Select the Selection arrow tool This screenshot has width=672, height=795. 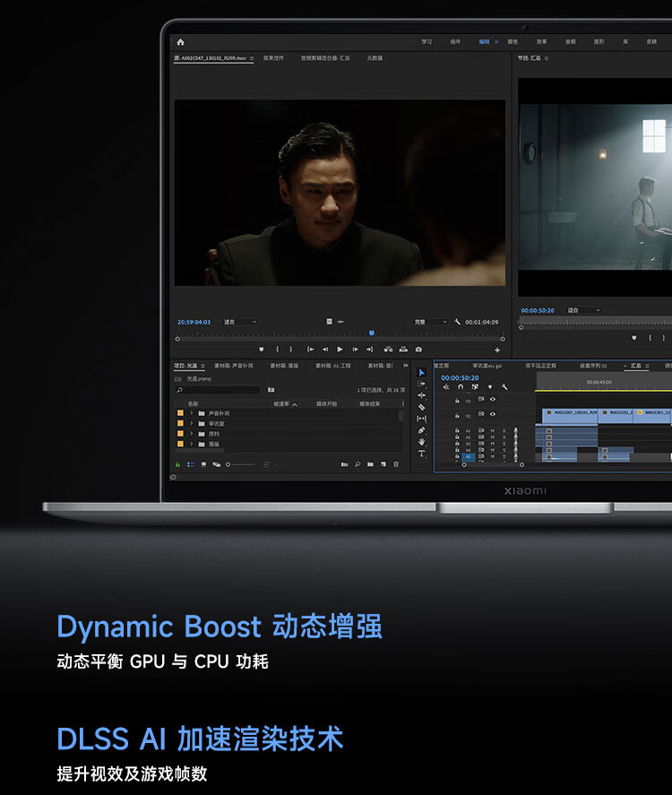click(x=422, y=373)
